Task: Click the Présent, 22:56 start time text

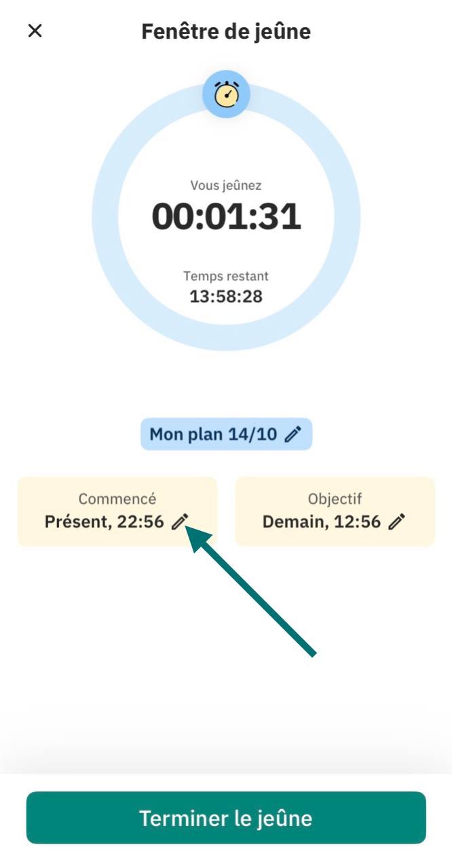Action: click(105, 522)
